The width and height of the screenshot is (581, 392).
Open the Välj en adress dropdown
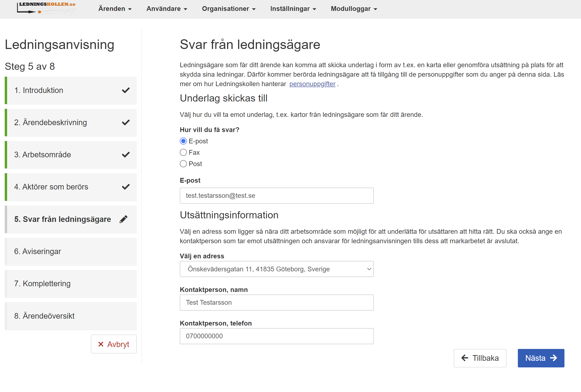tap(277, 269)
